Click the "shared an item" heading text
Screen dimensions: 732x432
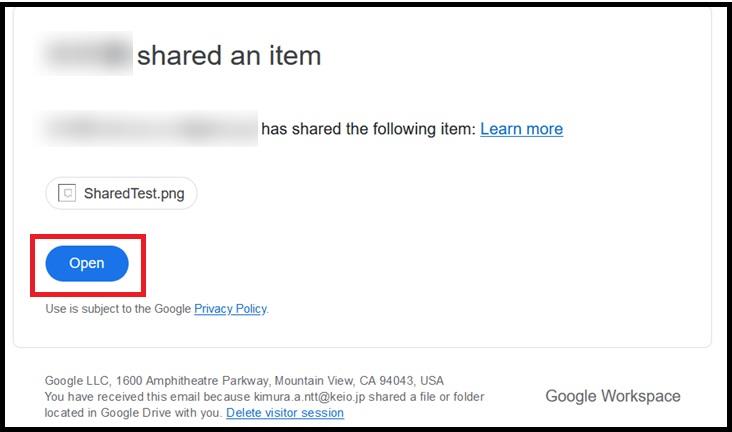[229, 55]
